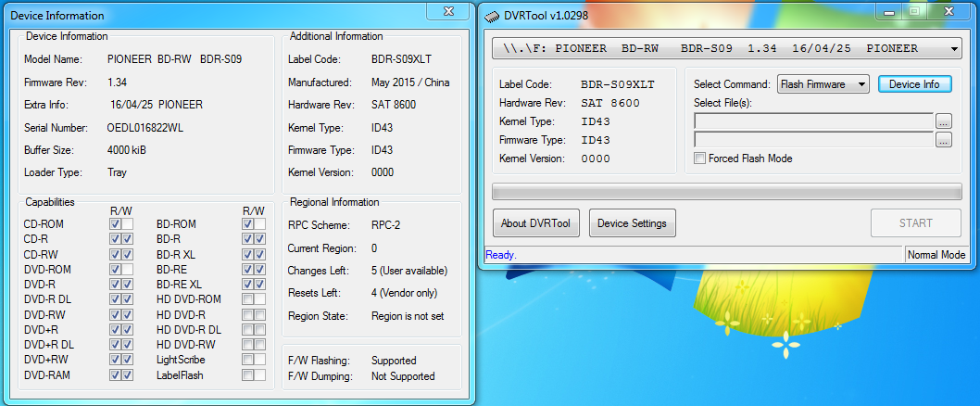Image resolution: width=980 pixels, height=406 pixels.
Task: Toggle the CD-ROM read checkbox
Action: click(x=116, y=224)
